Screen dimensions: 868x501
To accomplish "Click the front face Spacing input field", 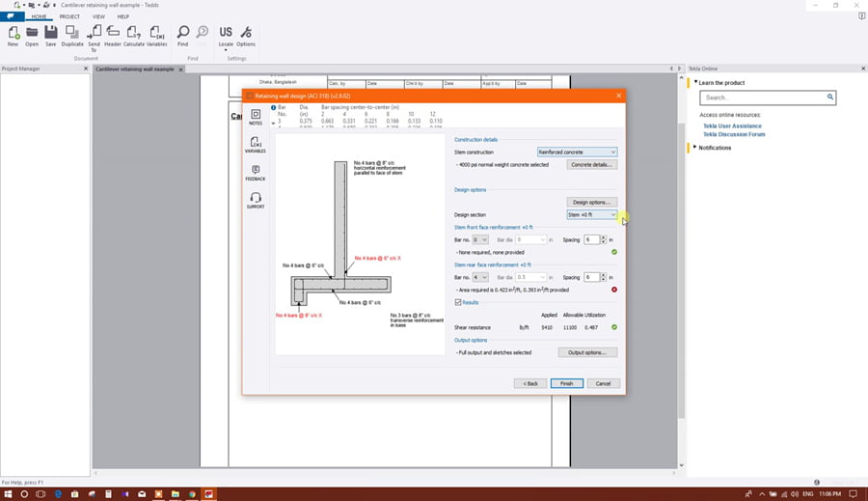I will (592, 240).
